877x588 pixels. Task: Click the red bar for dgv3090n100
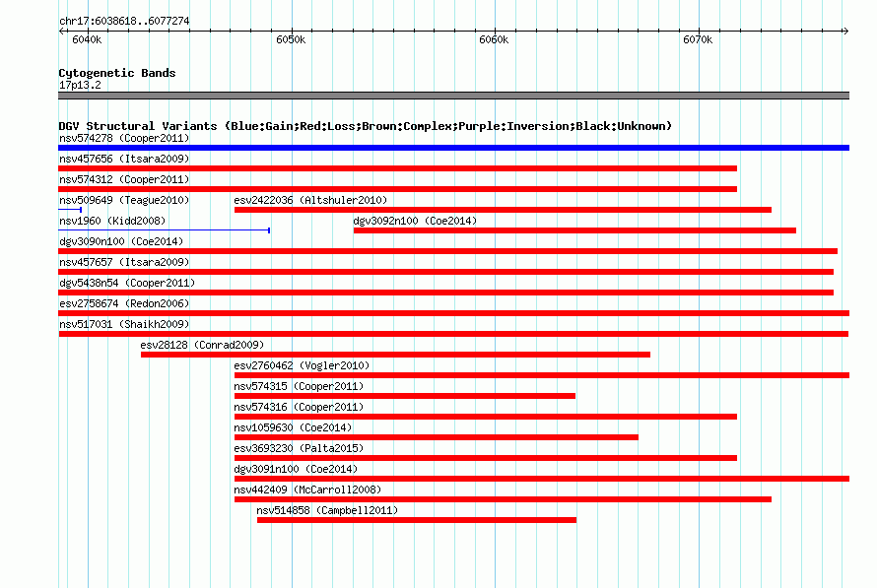(448, 251)
